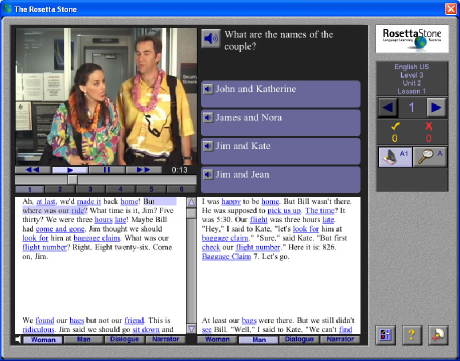This screenshot has width=460, height=361.
Task: Toggle the speaker icon beside Woman tab
Action: pyautogui.click(x=18, y=340)
